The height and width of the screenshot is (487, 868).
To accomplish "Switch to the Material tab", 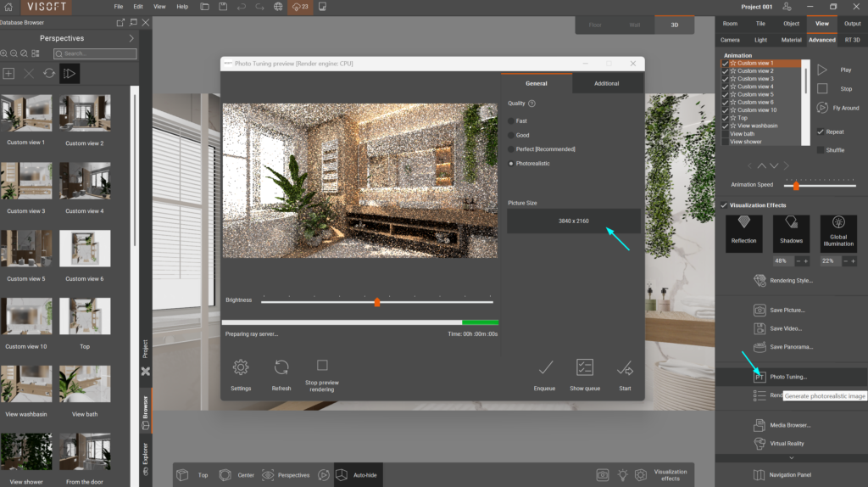I will pyautogui.click(x=791, y=40).
